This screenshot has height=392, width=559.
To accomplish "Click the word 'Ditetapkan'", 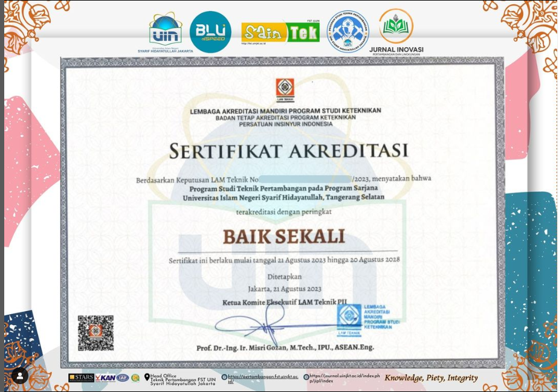I will (285, 277).
